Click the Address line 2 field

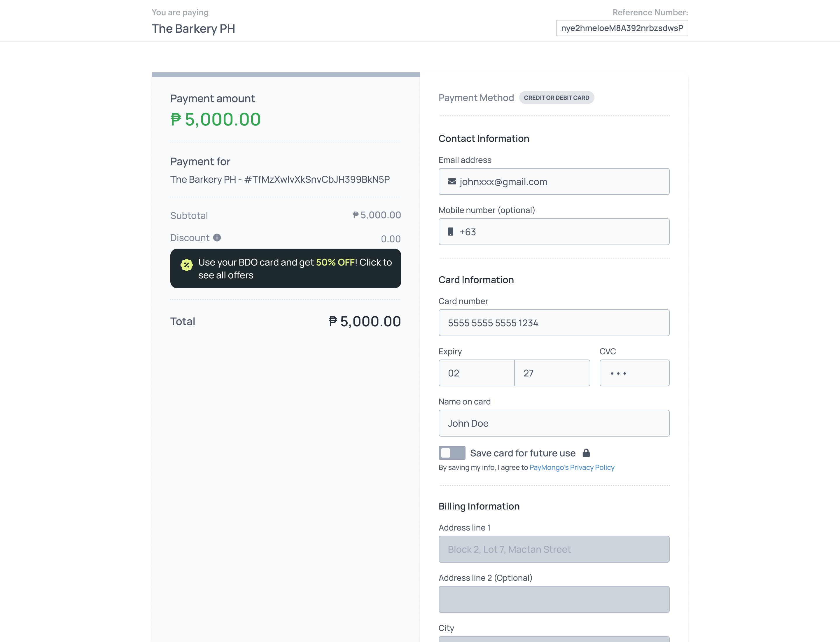click(x=554, y=600)
